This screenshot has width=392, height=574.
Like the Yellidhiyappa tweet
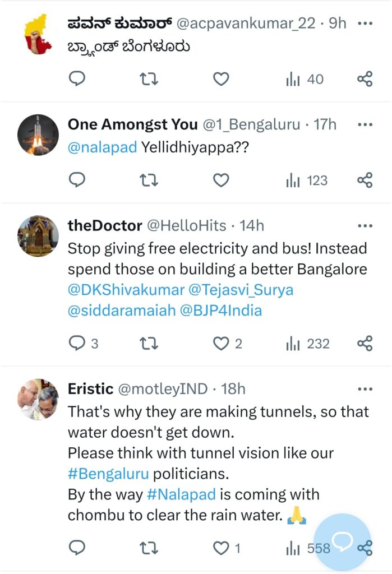click(222, 180)
